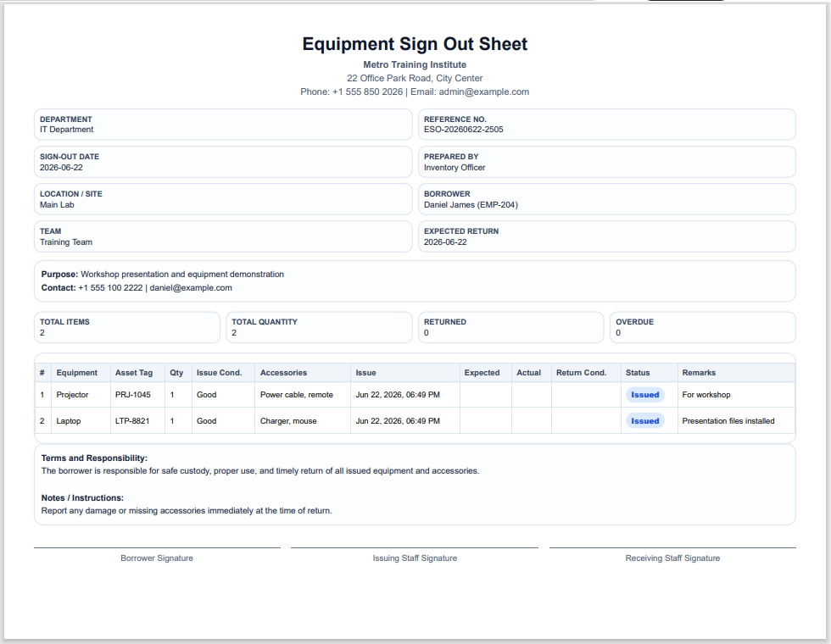Click the 'Notes / Instructions:' heading
The height and width of the screenshot is (644, 831).
pyautogui.click(x=82, y=498)
